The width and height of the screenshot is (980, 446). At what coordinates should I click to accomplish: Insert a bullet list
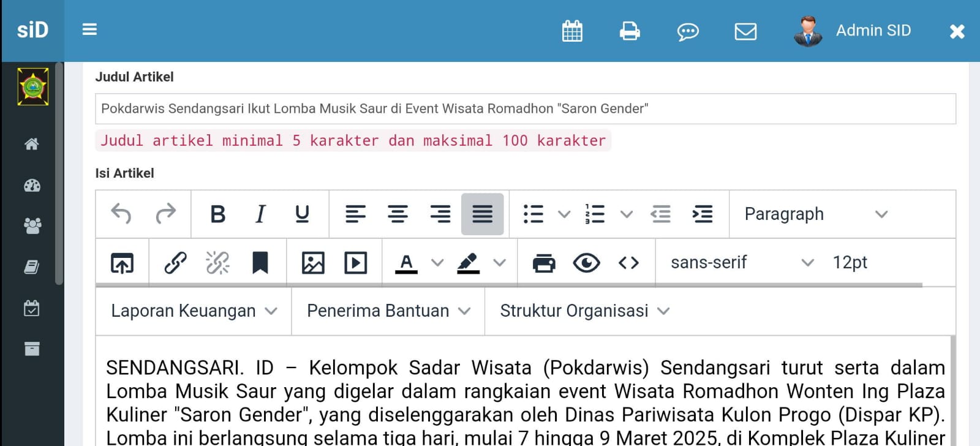533,214
